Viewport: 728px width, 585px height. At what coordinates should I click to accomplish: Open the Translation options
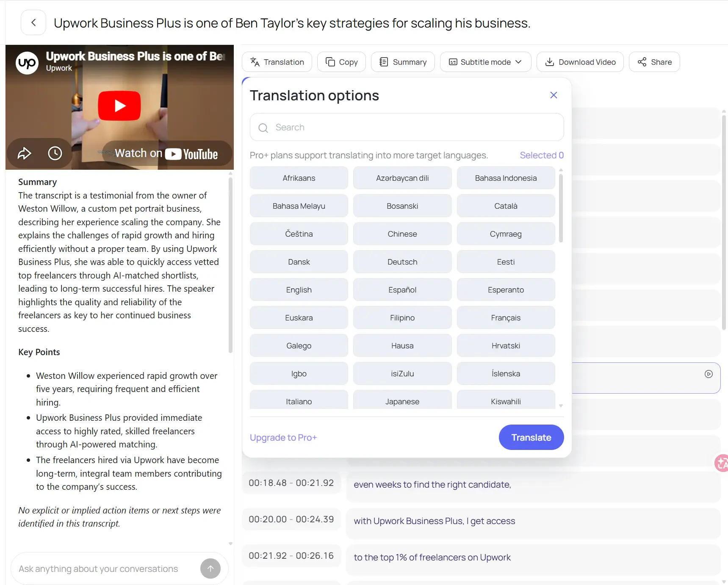coord(277,62)
